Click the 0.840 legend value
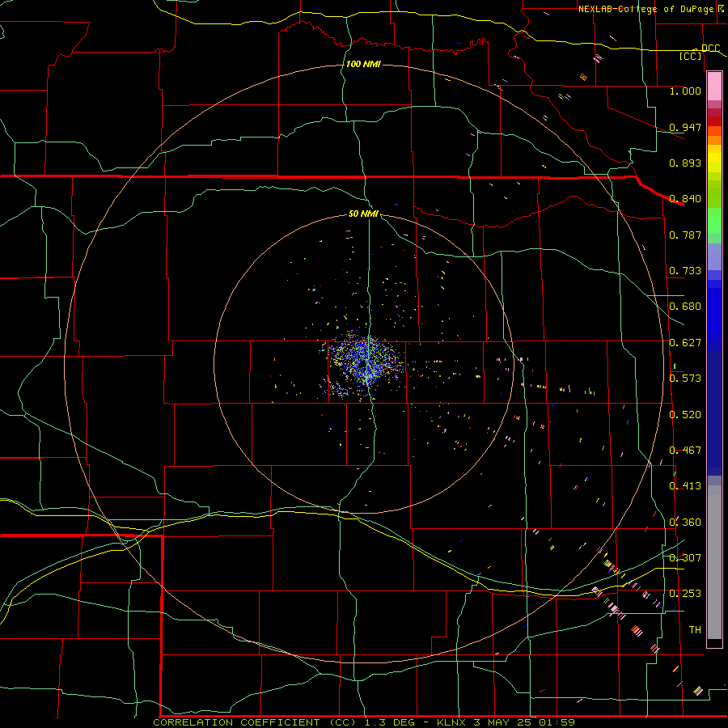Image resolution: width=728 pixels, height=728 pixels. [685, 199]
